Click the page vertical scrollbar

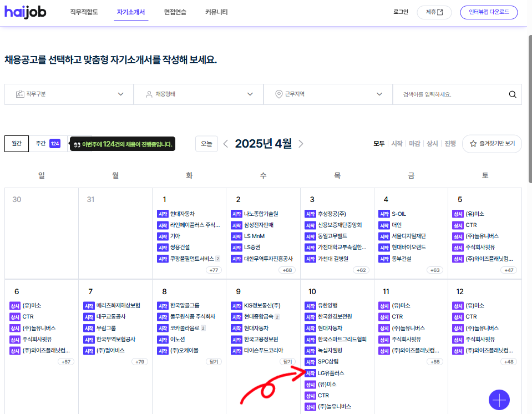click(529, 109)
